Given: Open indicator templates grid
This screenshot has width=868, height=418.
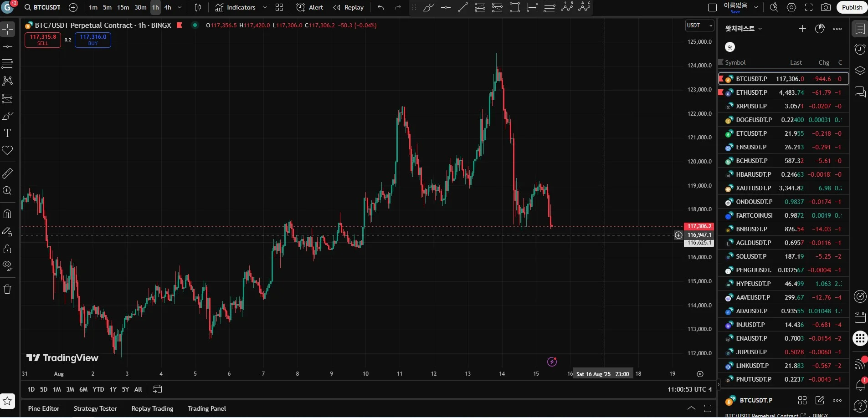Looking at the screenshot, I should 279,7.
